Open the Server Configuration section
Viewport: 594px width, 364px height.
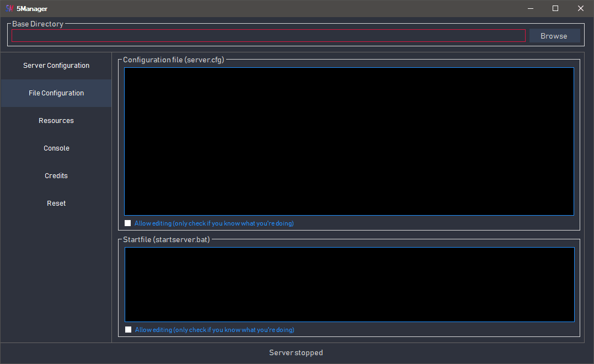point(56,66)
